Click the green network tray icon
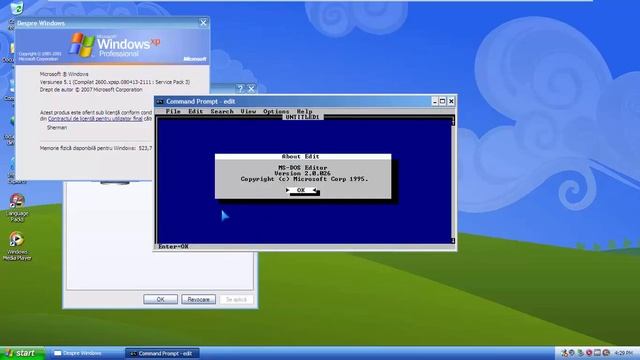Screen dimensions: 640x360 pyautogui.click(x=580, y=353)
